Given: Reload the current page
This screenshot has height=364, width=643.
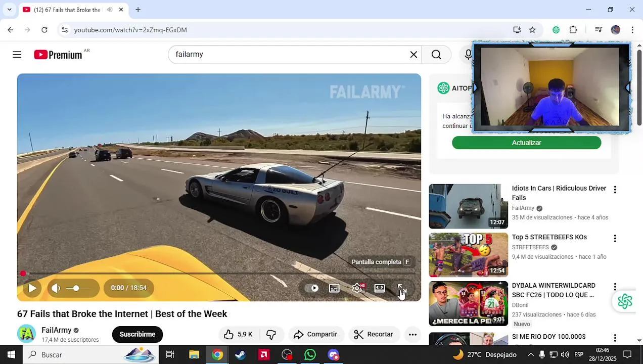Looking at the screenshot, I should (x=44, y=30).
